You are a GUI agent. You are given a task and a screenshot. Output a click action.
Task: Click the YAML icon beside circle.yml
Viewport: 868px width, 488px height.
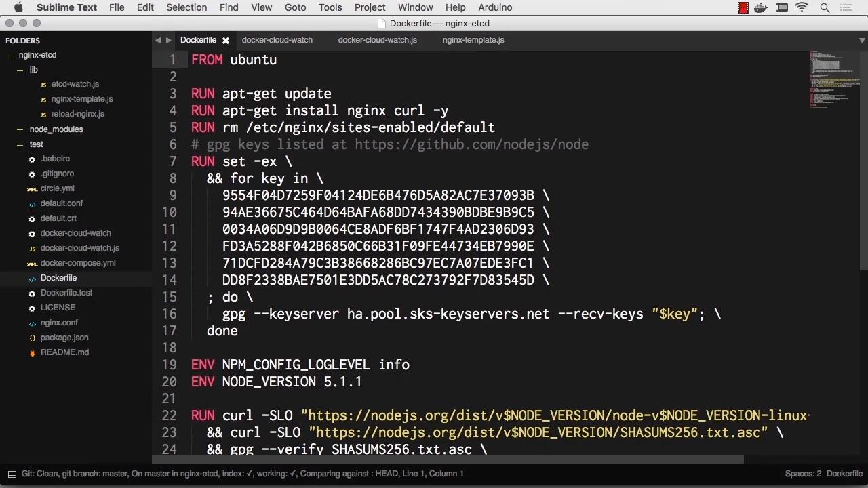point(32,189)
